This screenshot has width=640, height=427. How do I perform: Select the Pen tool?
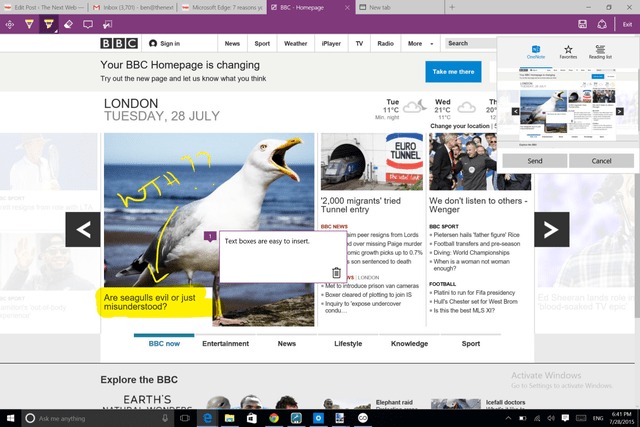click(28, 23)
